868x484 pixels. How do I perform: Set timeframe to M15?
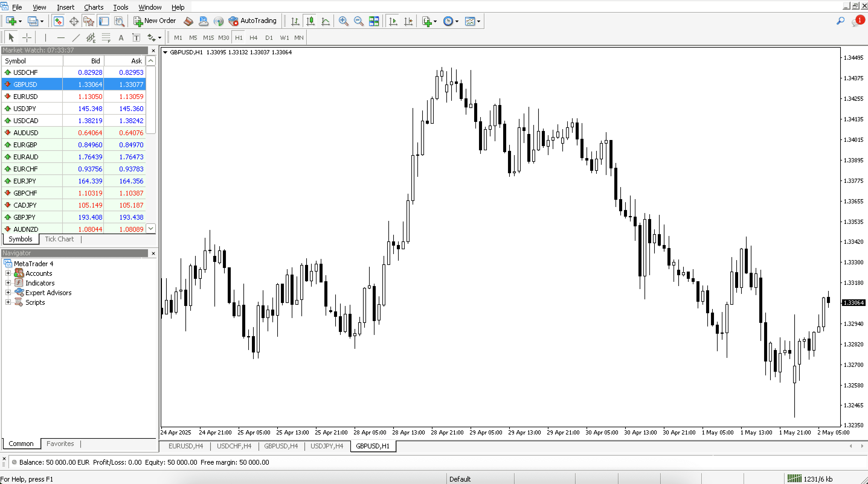tap(208, 38)
